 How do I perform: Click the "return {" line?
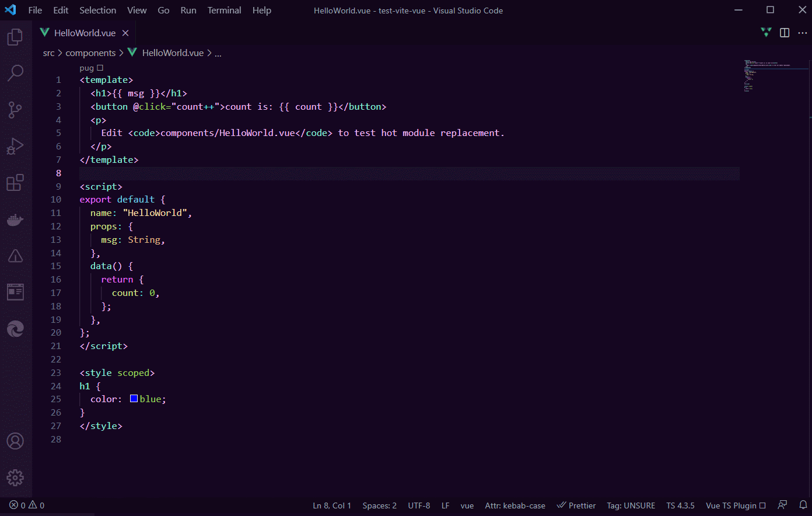123,280
